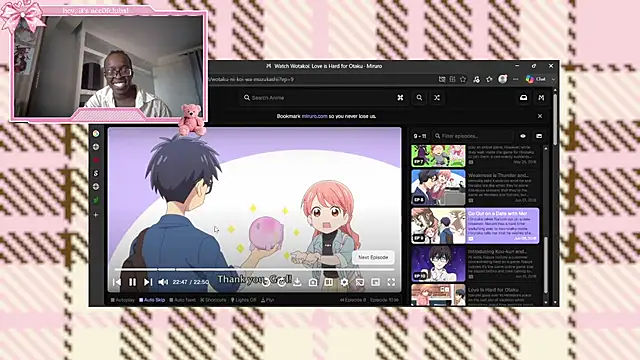Open the inbox icon in header
The image size is (640, 360).
point(523,98)
